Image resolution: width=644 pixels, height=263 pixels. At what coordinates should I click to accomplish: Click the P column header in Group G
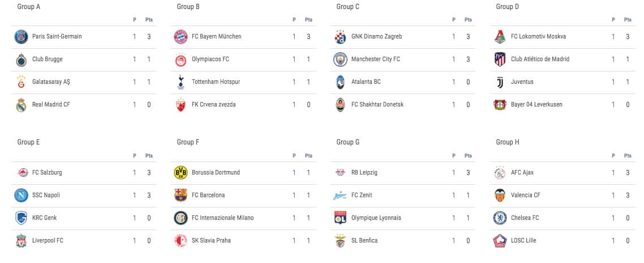coord(454,155)
